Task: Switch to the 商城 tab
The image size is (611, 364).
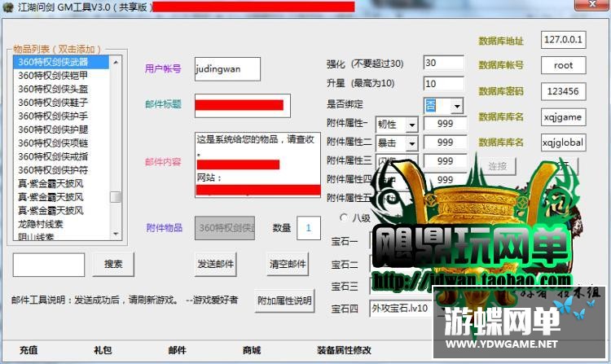Action: 252,350
